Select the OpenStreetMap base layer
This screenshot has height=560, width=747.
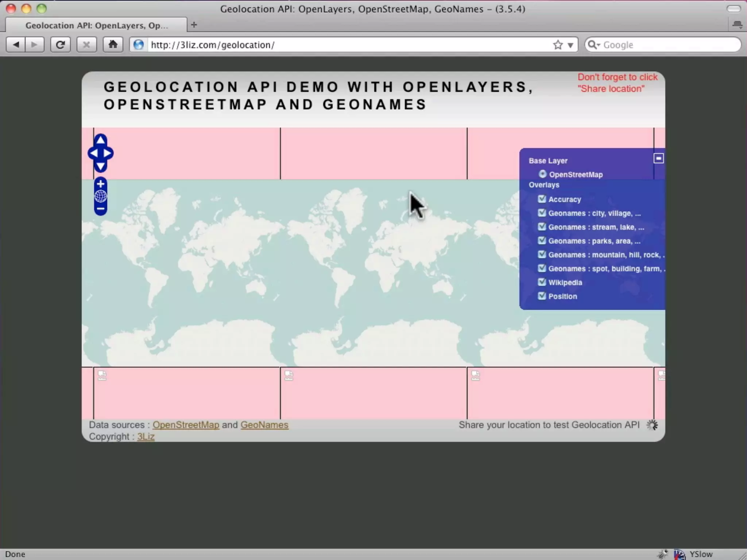pyautogui.click(x=542, y=174)
